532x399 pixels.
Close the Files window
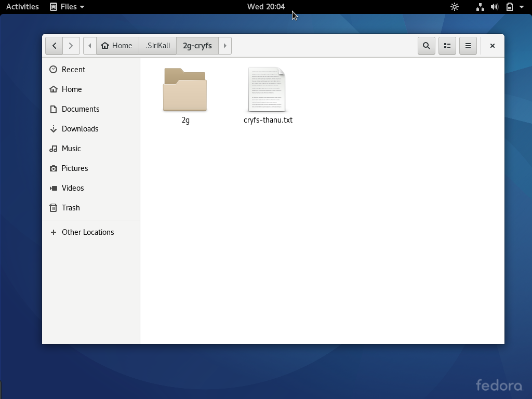tap(493, 46)
